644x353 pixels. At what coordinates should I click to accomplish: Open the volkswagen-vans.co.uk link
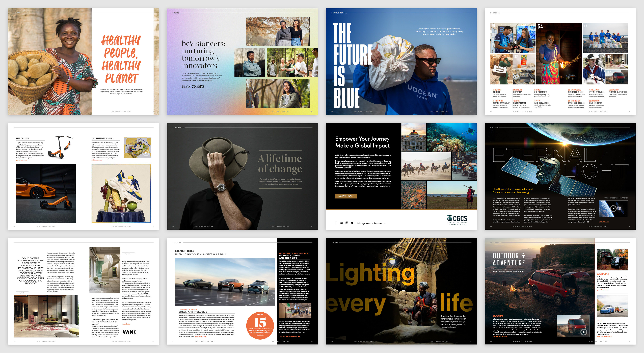pyautogui.click(x=604, y=336)
